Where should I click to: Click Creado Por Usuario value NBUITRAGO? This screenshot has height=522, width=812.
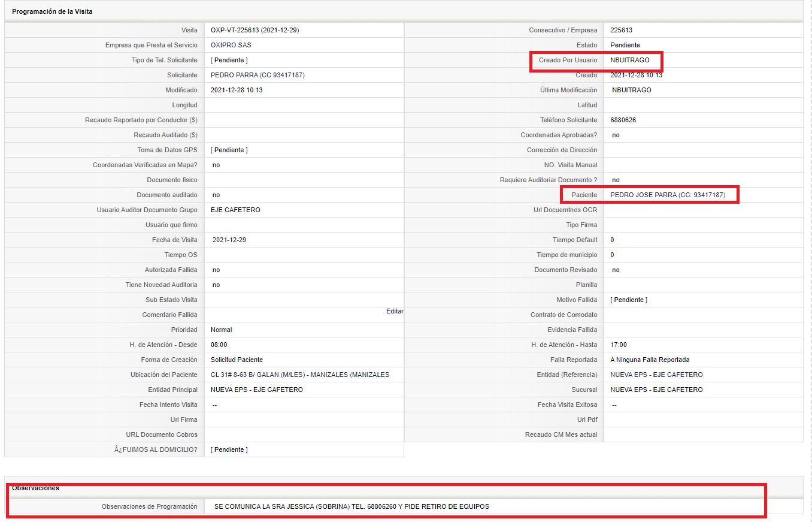click(x=630, y=60)
